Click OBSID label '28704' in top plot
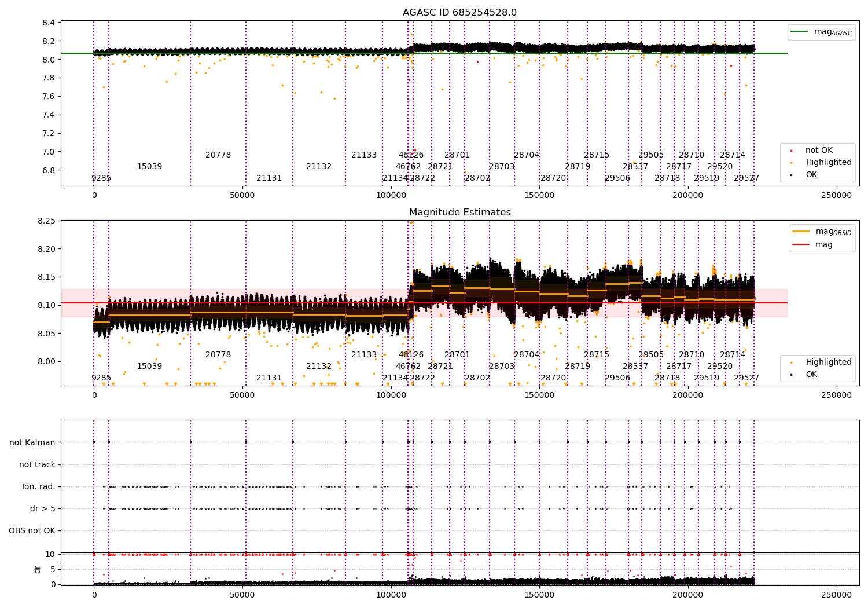Viewport: 868px width, 608px height. [527, 155]
